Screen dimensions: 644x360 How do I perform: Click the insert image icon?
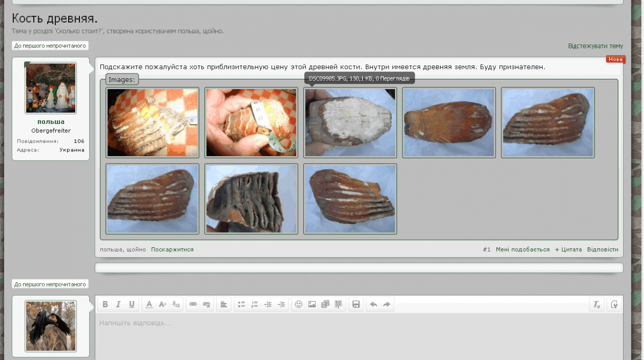[312, 304]
